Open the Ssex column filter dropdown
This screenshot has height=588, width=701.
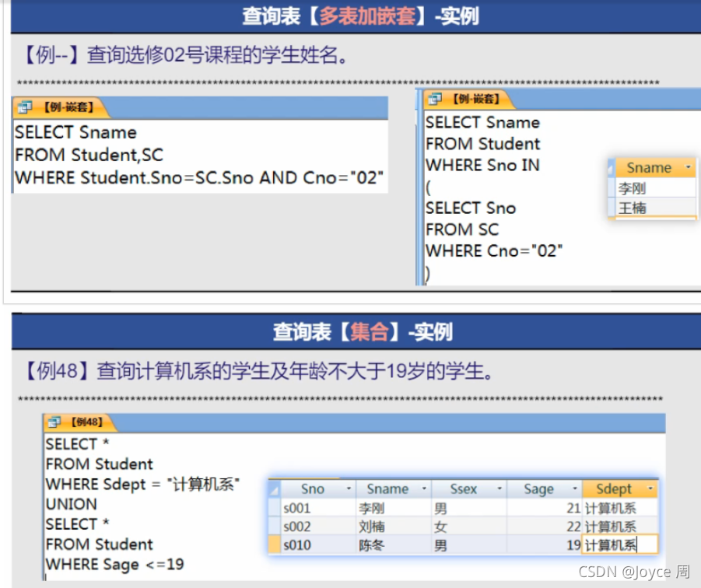pos(499,488)
